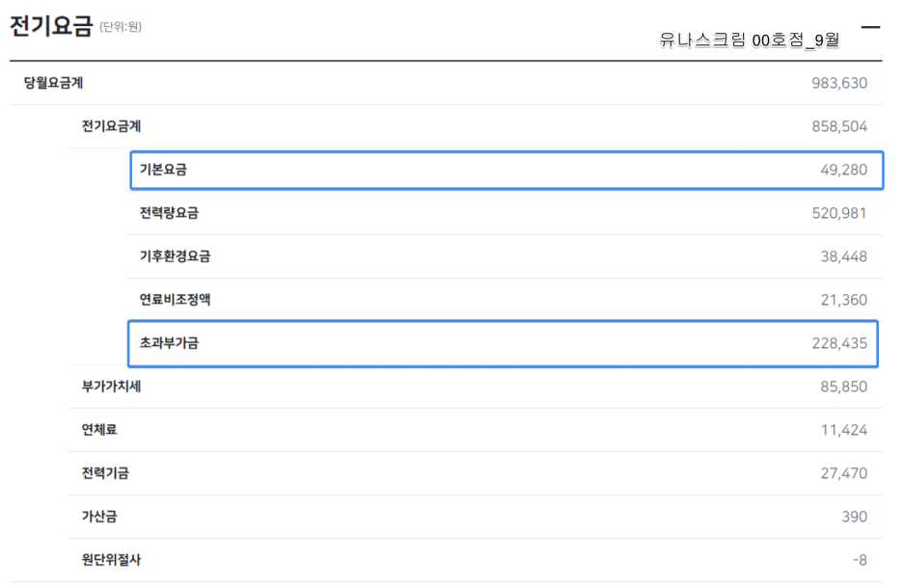Click the 유나스크림 00호점_9월 label
The width and height of the screenshot is (903, 588).
[x=750, y=40]
